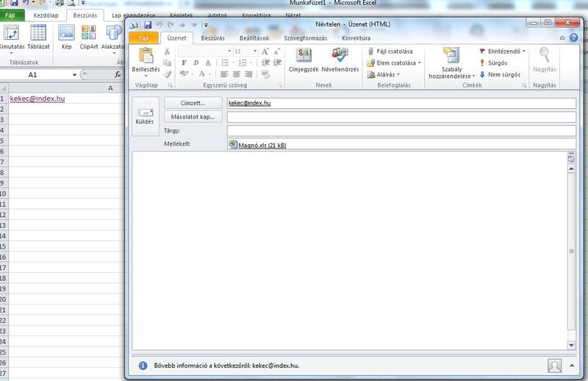Click the clear formatting icon
The image size is (588, 381).
pyautogui.click(x=265, y=74)
